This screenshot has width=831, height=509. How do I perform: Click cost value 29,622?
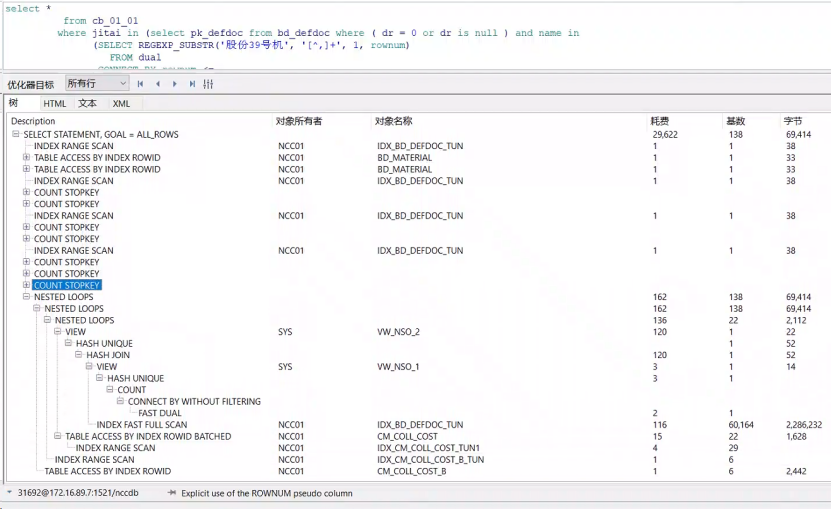665,135
